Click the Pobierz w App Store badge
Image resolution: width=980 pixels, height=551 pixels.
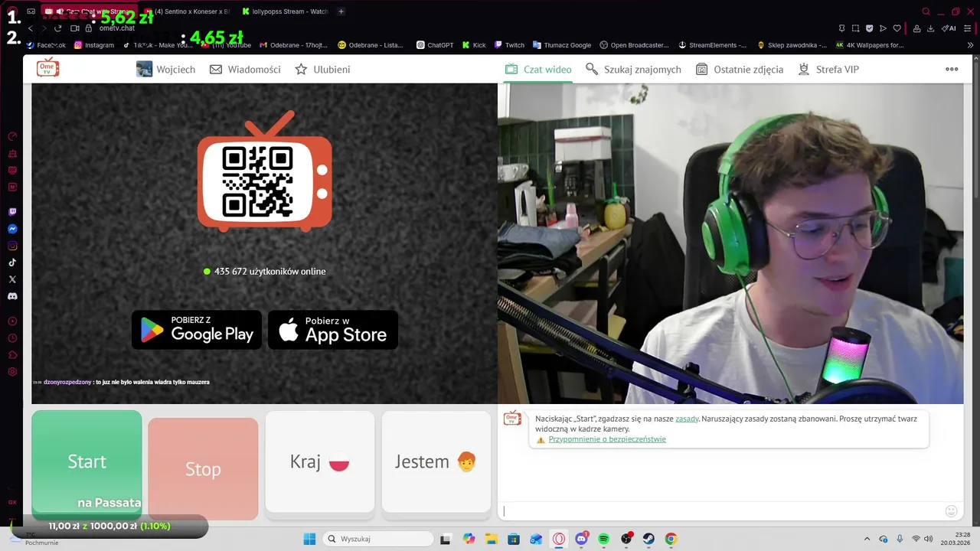coord(333,330)
